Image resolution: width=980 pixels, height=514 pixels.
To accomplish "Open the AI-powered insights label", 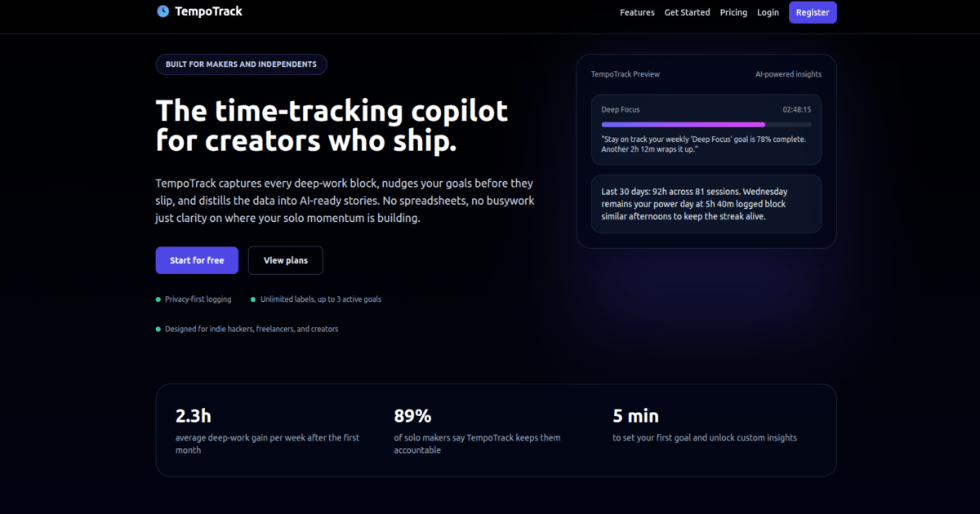I will [x=788, y=73].
